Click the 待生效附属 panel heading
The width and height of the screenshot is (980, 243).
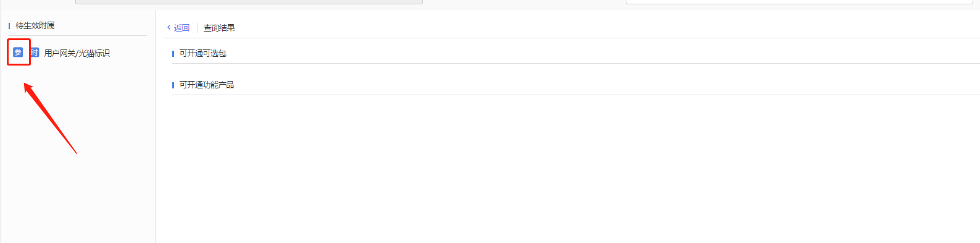click(x=35, y=25)
